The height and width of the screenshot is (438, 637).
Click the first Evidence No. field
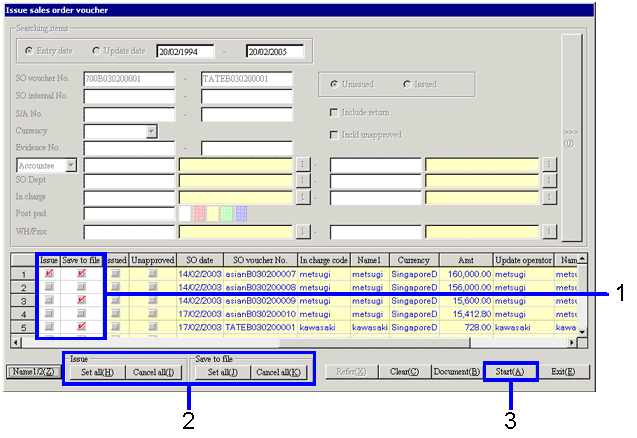pos(129,148)
